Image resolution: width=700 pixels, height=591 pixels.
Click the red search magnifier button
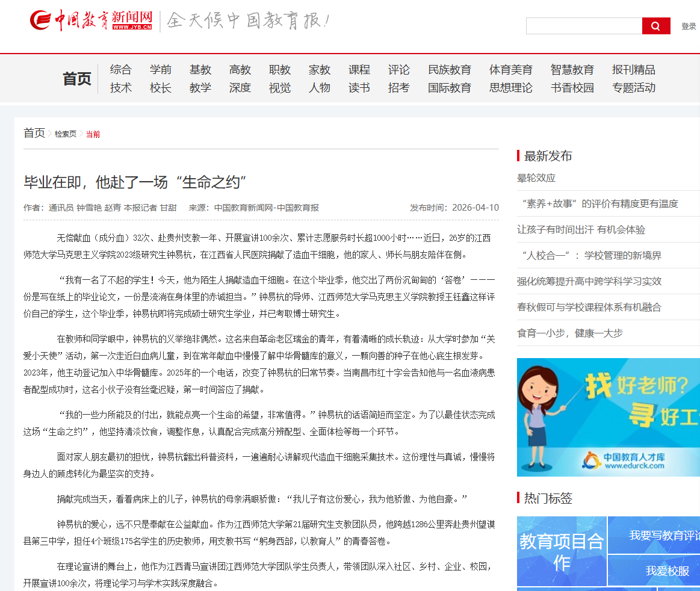(655, 26)
